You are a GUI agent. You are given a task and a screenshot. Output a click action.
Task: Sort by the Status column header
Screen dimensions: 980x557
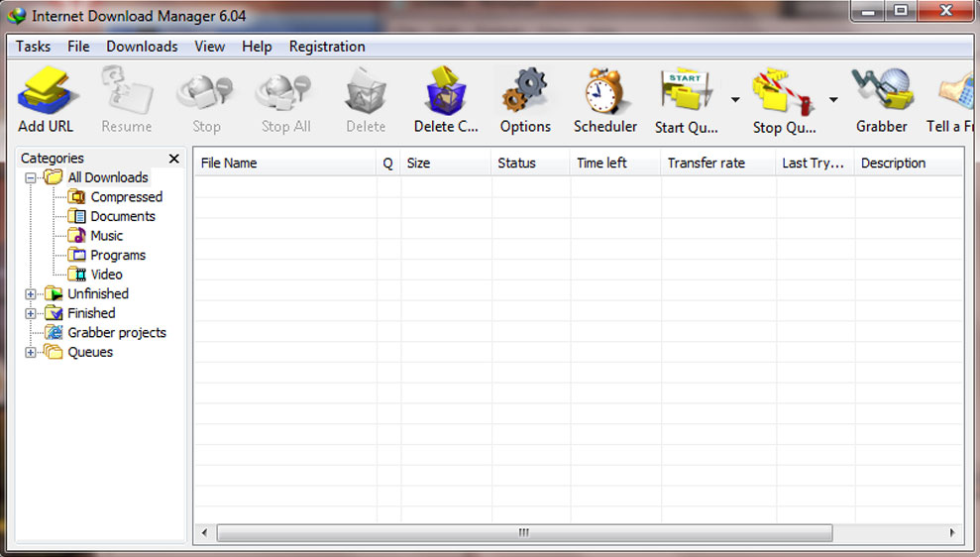click(530, 164)
